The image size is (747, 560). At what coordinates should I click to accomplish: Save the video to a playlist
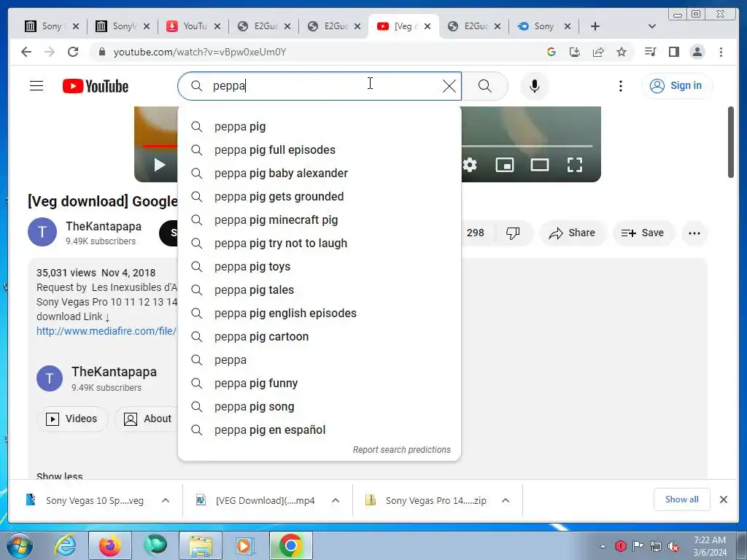(x=643, y=233)
